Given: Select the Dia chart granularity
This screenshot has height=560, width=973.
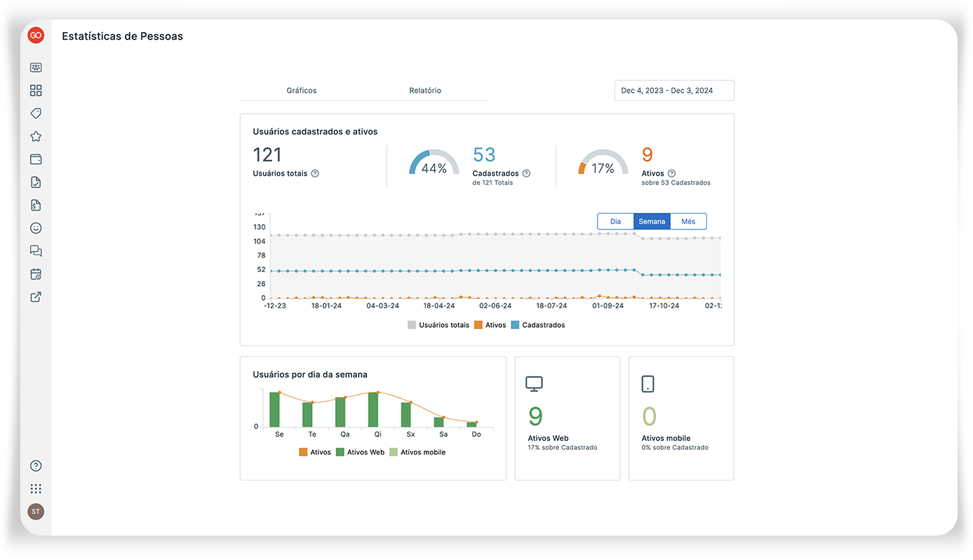Looking at the screenshot, I should point(616,221).
